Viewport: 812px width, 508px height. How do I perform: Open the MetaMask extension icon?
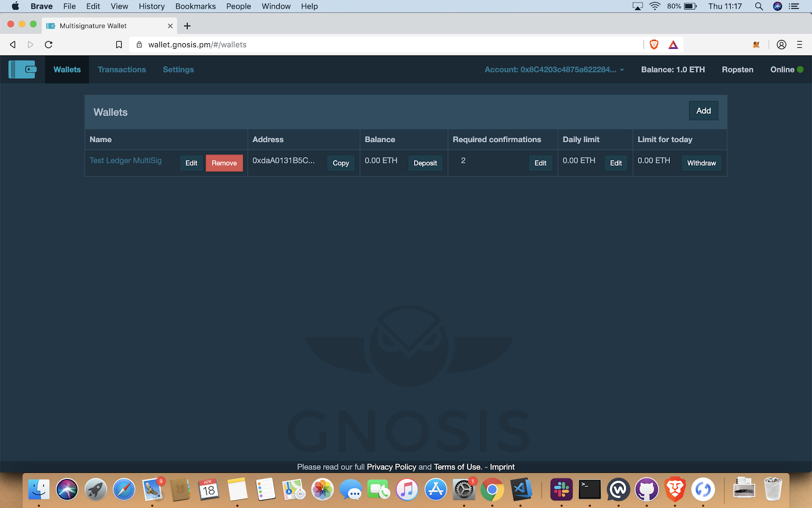point(756,45)
